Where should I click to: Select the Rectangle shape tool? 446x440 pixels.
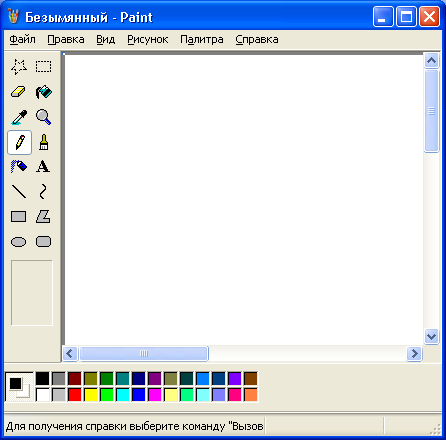pos(19,217)
